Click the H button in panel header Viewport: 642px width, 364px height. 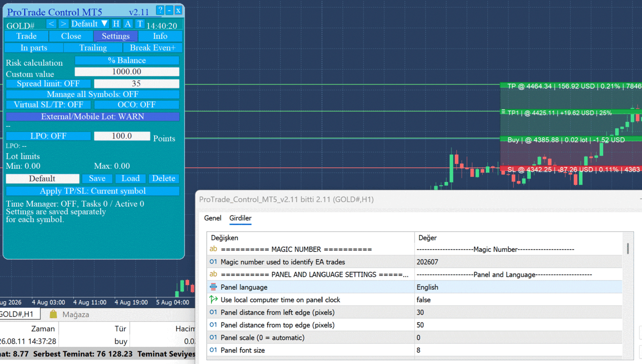pos(116,24)
